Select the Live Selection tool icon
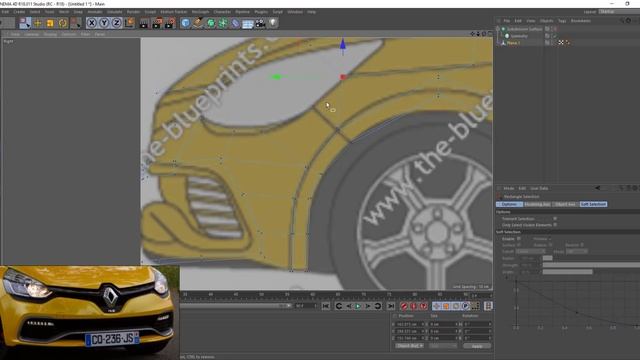 click(25, 23)
